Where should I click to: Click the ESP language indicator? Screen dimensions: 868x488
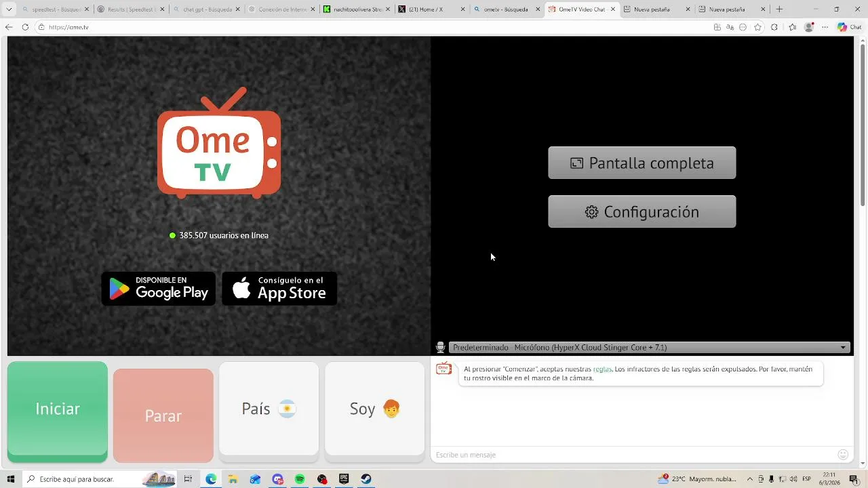807,479
